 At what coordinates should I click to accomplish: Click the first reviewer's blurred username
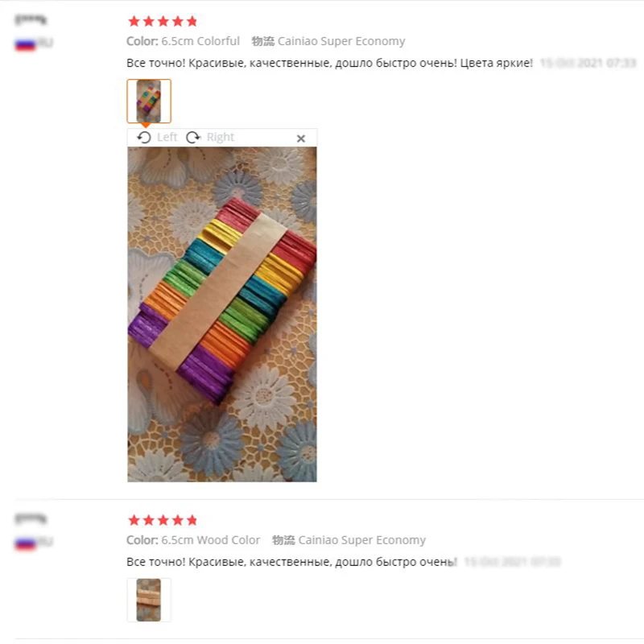(31, 19)
